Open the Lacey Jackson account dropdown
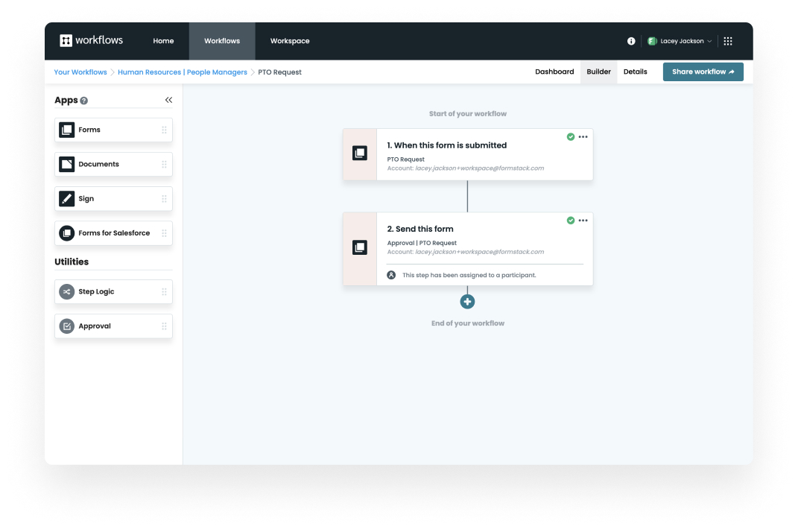Viewport: 798px width, 532px height. click(x=680, y=41)
